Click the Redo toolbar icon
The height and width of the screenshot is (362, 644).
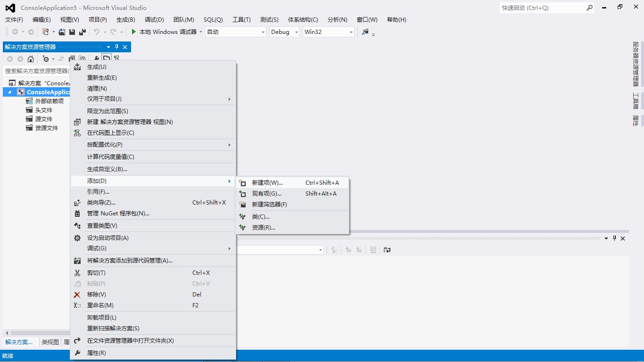(113, 32)
